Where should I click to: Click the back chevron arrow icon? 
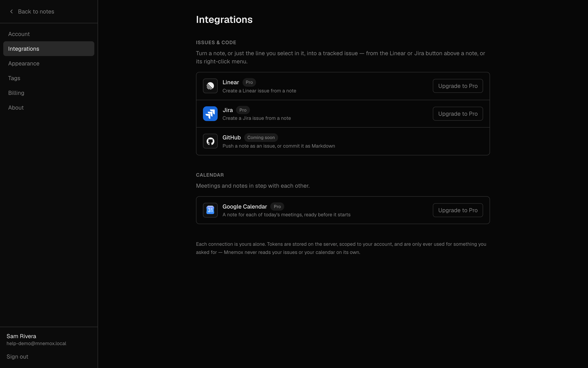click(x=11, y=11)
